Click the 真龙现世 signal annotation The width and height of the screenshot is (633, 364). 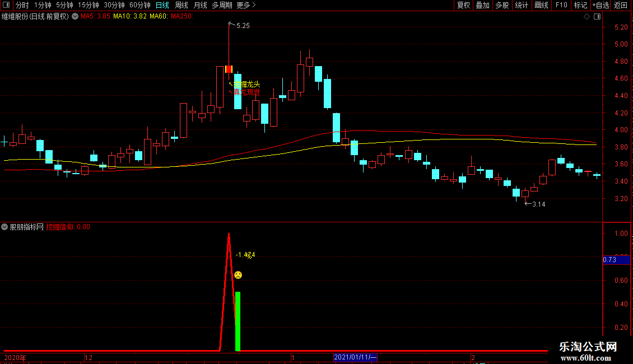point(246,92)
